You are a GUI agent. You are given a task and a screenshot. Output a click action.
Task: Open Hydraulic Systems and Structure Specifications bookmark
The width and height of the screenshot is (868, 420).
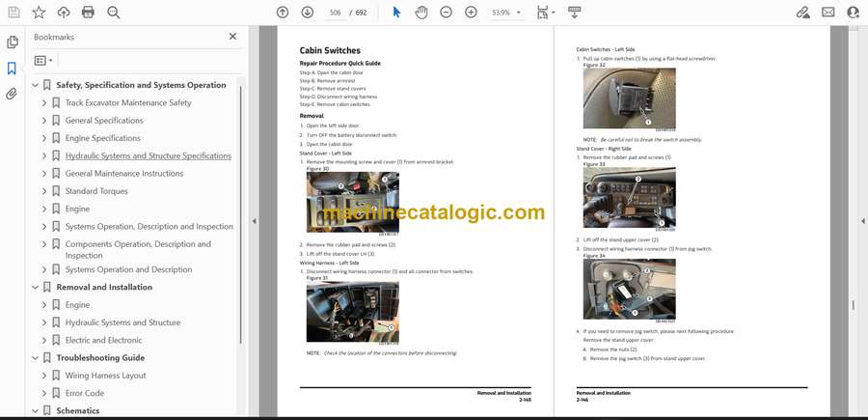point(148,155)
